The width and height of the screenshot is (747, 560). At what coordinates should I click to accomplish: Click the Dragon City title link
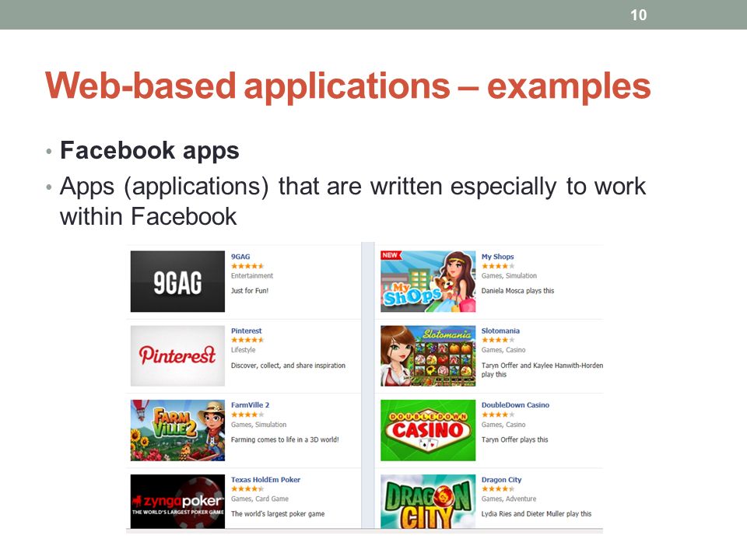(x=501, y=480)
